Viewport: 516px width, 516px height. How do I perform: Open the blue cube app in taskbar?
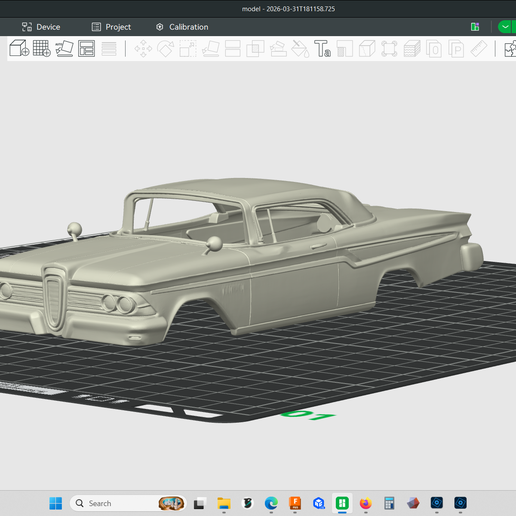[319, 503]
